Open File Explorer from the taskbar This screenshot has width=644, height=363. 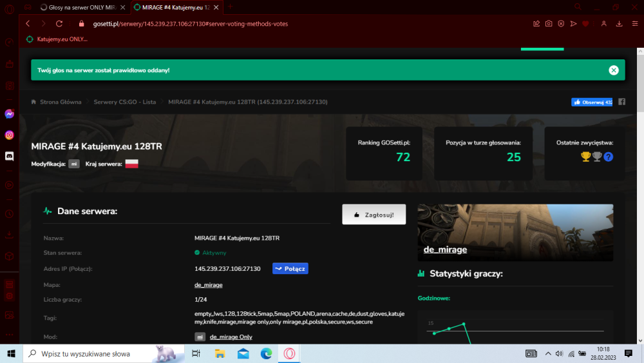(x=220, y=353)
